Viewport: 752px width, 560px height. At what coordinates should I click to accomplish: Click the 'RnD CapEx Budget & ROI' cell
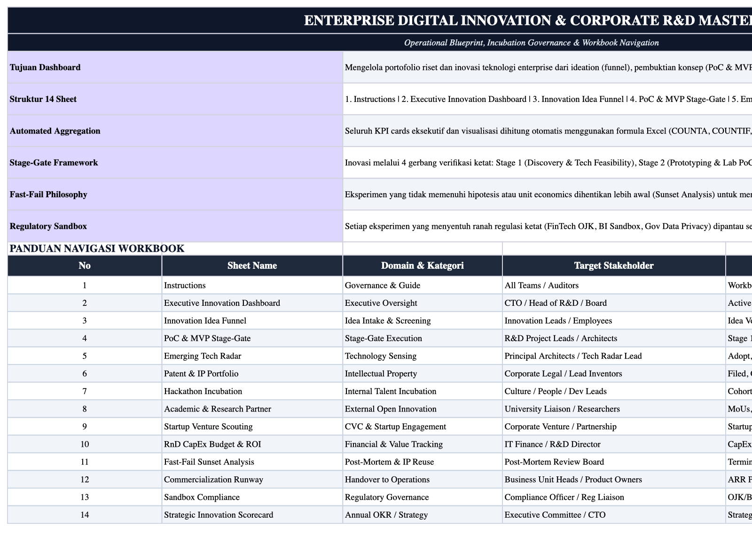(x=252, y=444)
